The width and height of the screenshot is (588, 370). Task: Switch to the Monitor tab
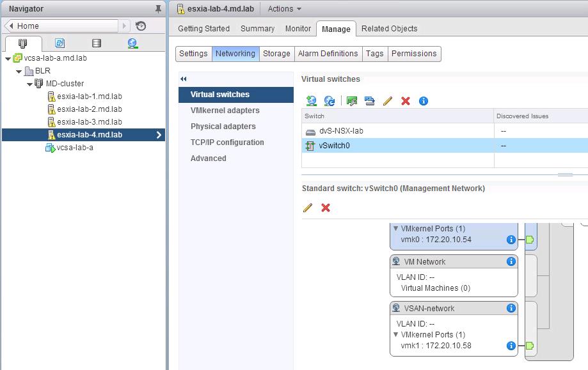298,29
